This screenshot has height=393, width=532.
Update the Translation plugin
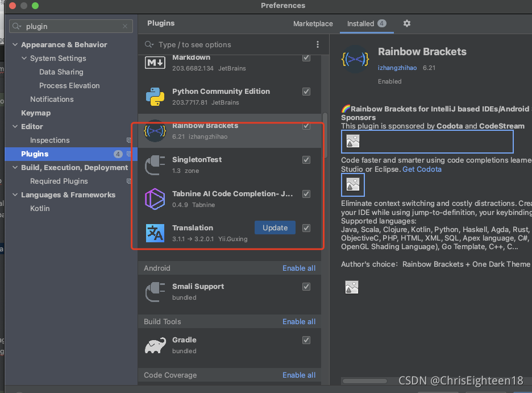coord(275,227)
